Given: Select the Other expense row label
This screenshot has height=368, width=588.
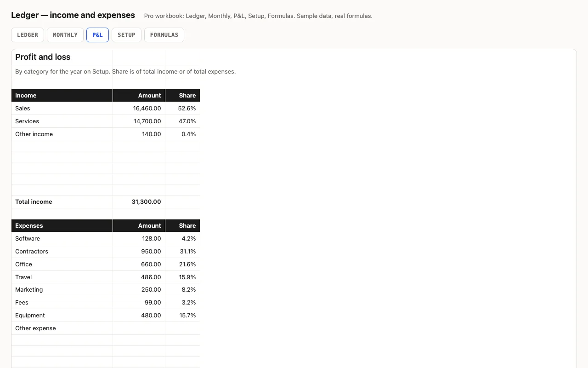Looking at the screenshot, I should [x=62, y=328].
